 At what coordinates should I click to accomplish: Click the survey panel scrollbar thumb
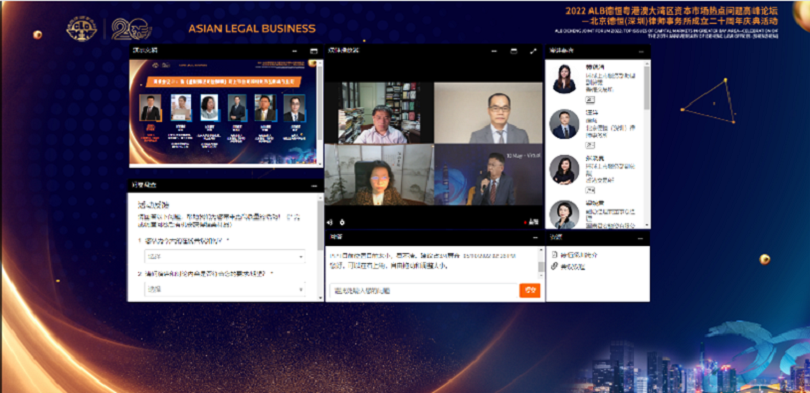(x=320, y=225)
